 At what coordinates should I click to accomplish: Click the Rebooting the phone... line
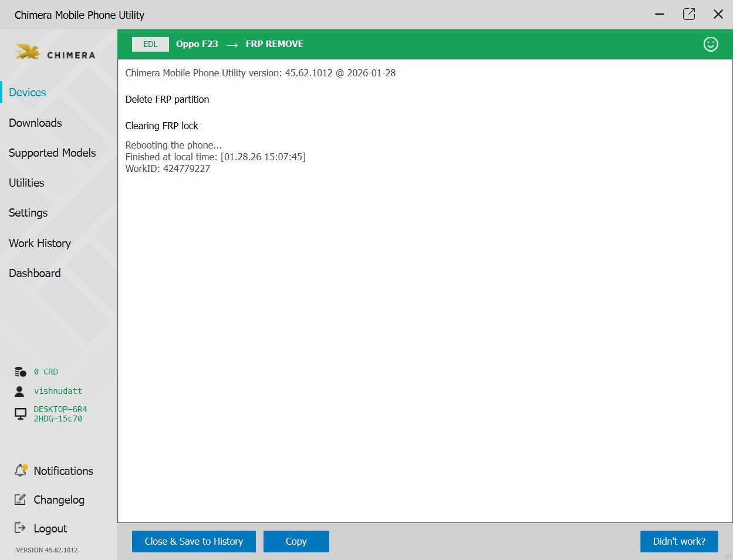coord(174,145)
